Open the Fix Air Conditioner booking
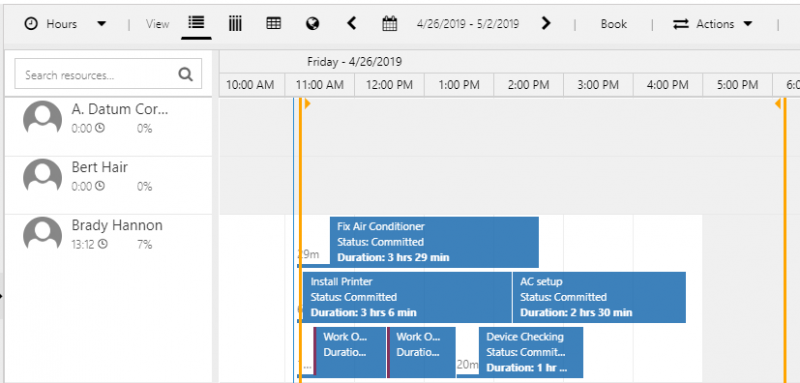Viewport: 800px width, 383px height. (x=434, y=242)
